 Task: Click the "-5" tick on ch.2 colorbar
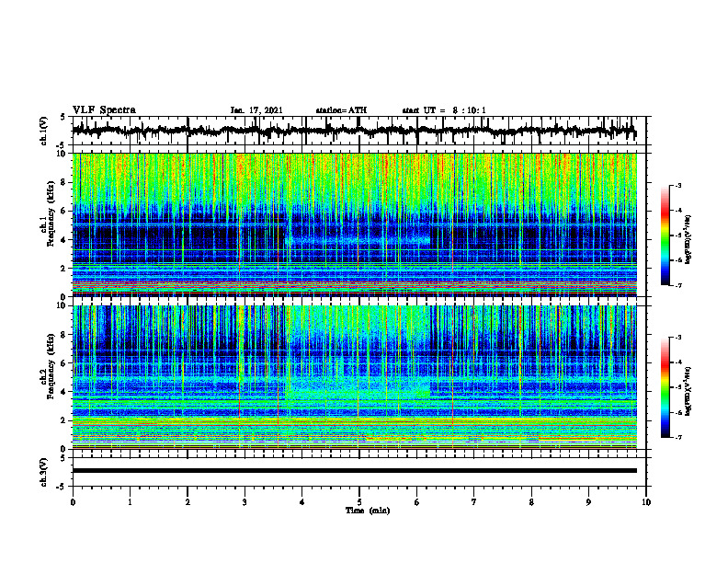coord(678,387)
